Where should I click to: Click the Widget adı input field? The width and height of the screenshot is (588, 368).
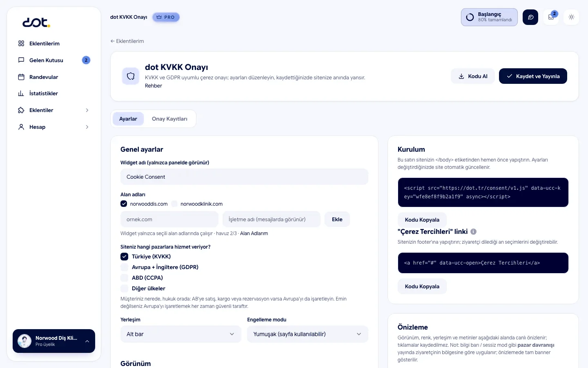[x=244, y=177]
